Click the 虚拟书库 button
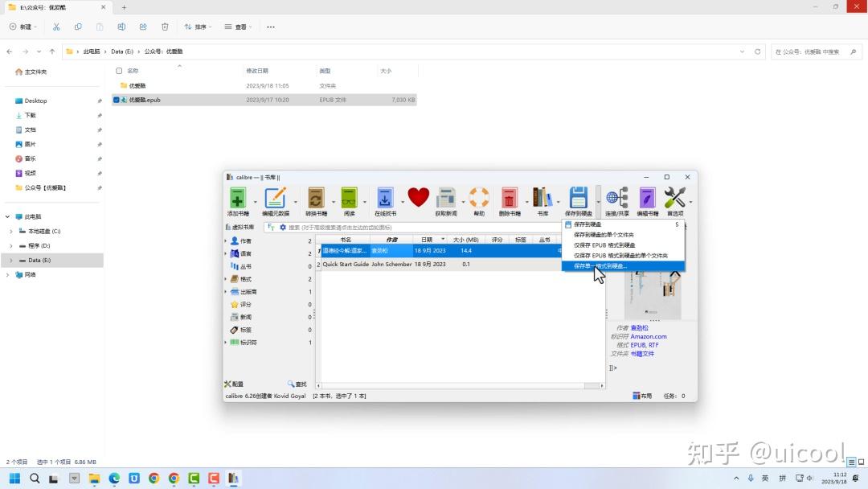The width and height of the screenshot is (868, 489). click(240, 227)
